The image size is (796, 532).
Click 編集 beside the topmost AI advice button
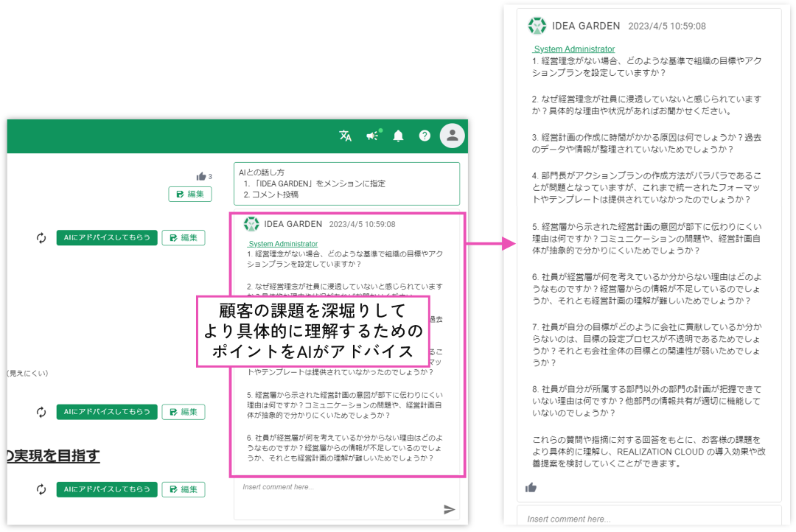(184, 237)
